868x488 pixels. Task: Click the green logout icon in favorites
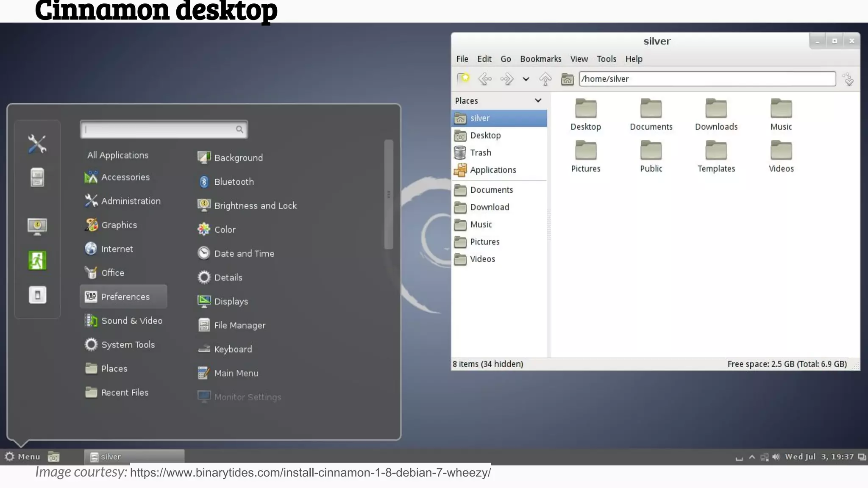tap(37, 261)
